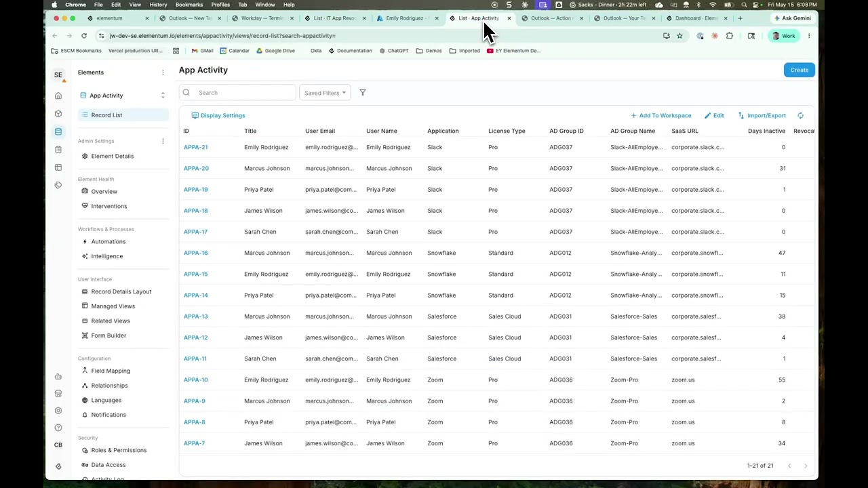This screenshot has width=868, height=488.
Task: Click the cube icon in left rail
Action: (x=58, y=114)
